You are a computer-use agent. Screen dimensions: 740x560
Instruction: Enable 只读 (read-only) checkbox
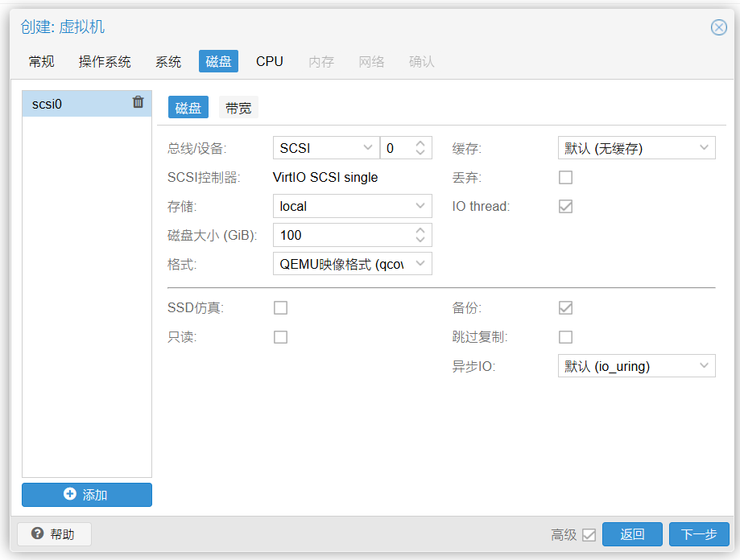click(280, 337)
